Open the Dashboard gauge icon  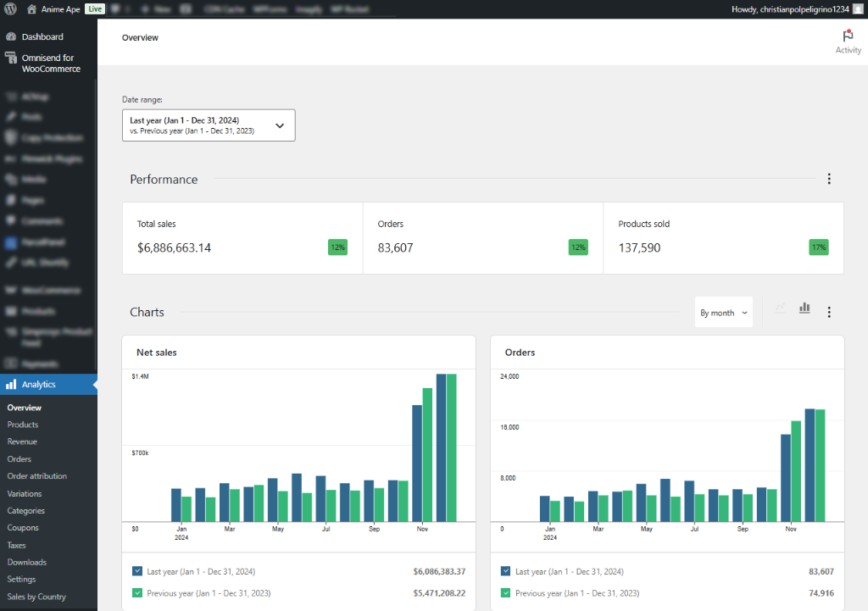tap(11, 36)
